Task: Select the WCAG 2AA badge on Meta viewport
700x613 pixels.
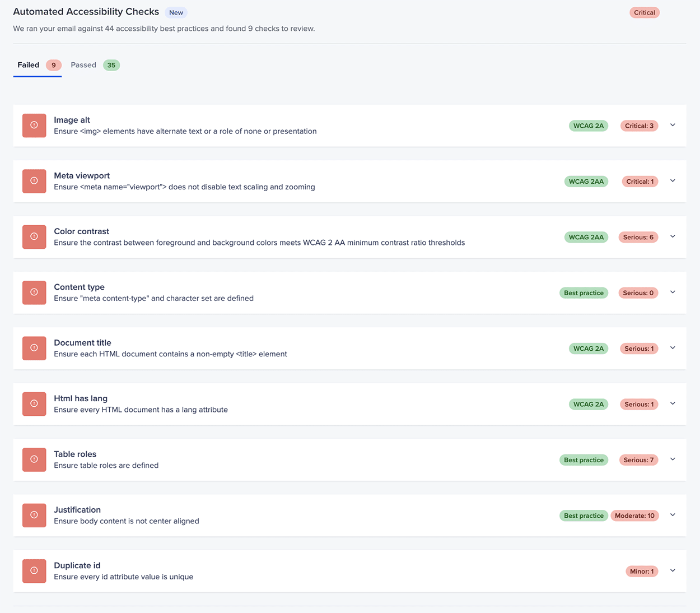Action: pyautogui.click(x=586, y=181)
